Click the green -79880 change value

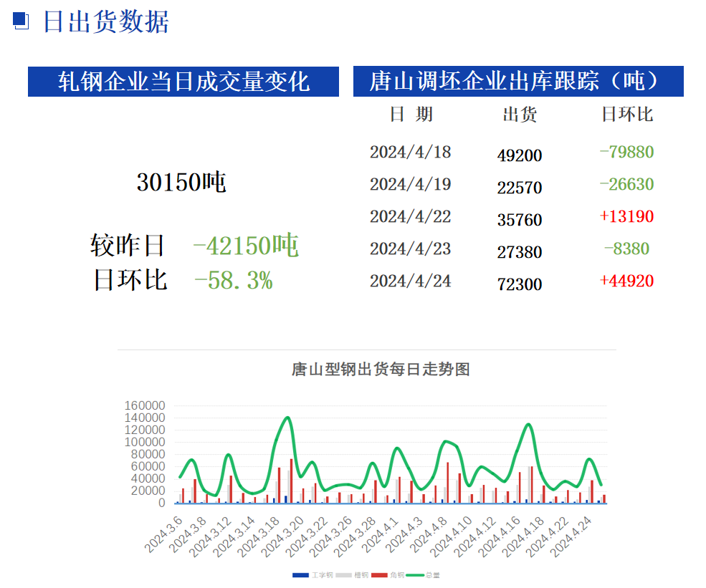(x=626, y=152)
